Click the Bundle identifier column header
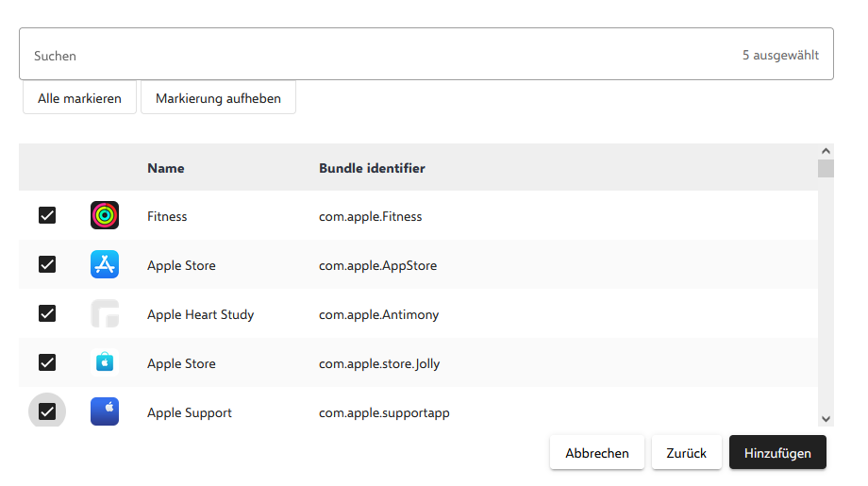 pos(372,168)
